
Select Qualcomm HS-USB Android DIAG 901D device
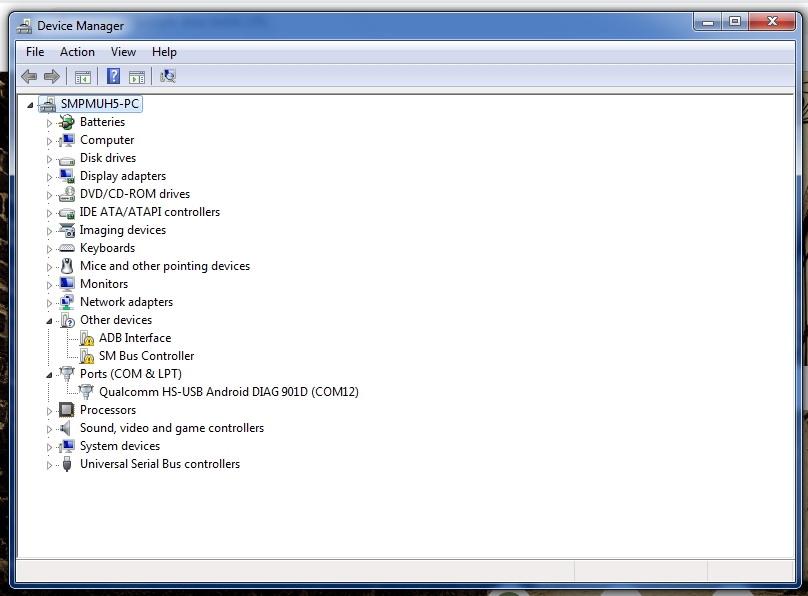click(x=230, y=391)
